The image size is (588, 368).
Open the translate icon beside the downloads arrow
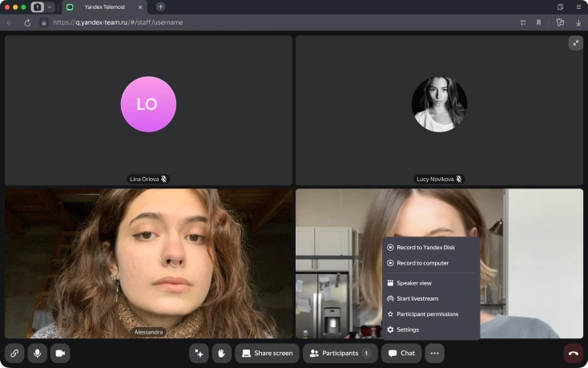560,22
